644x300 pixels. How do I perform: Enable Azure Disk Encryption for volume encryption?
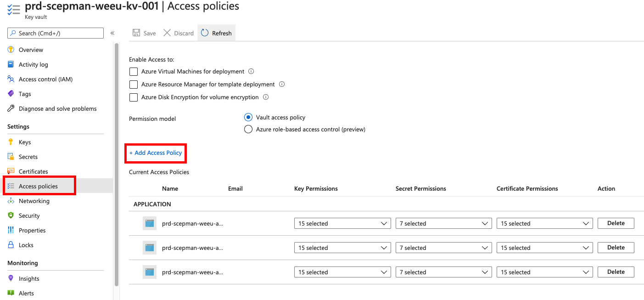[134, 97]
